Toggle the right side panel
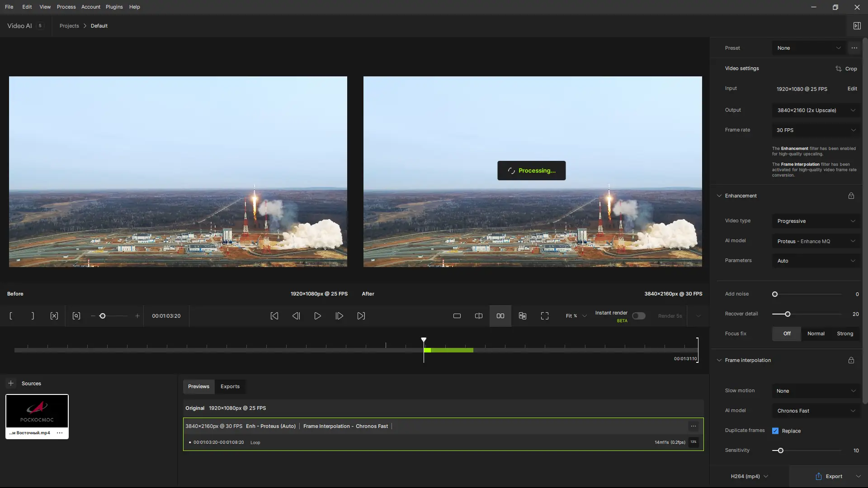Image resolution: width=868 pixels, height=488 pixels. pyautogui.click(x=857, y=26)
